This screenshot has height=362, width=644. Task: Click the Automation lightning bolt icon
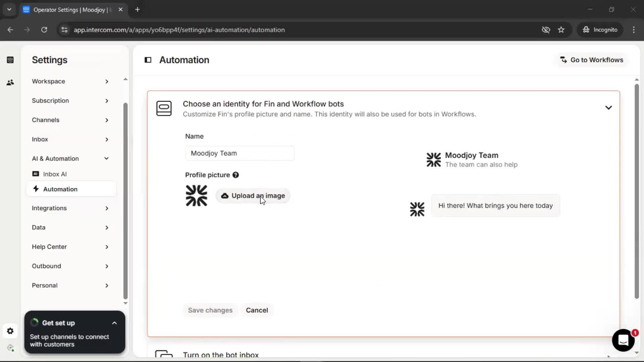[x=36, y=189]
